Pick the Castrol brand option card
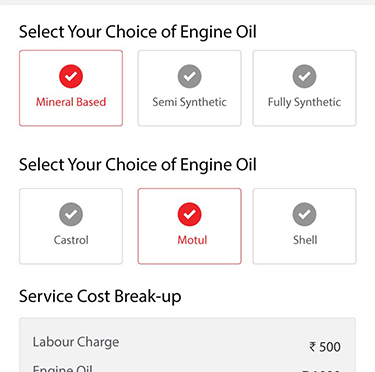The width and height of the screenshot is (375, 372). coord(71,226)
